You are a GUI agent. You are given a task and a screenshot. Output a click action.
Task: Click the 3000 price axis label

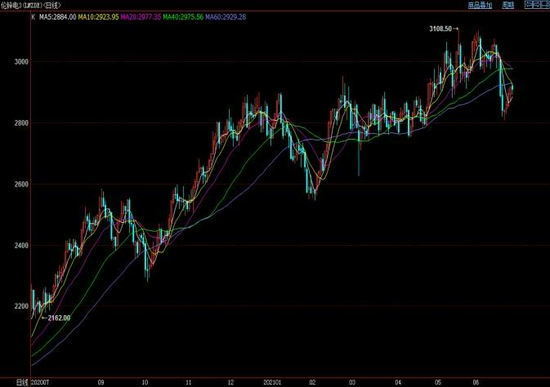point(21,62)
